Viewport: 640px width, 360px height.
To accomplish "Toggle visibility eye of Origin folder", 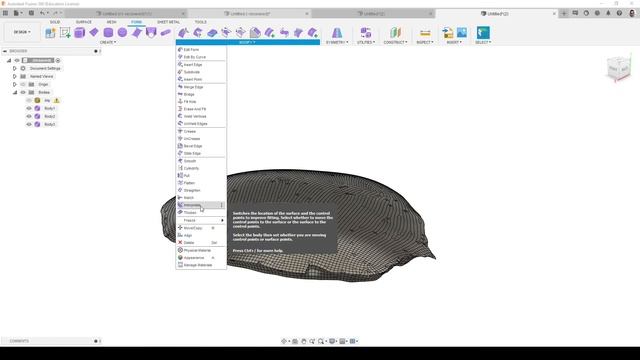I will click(x=23, y=84).
